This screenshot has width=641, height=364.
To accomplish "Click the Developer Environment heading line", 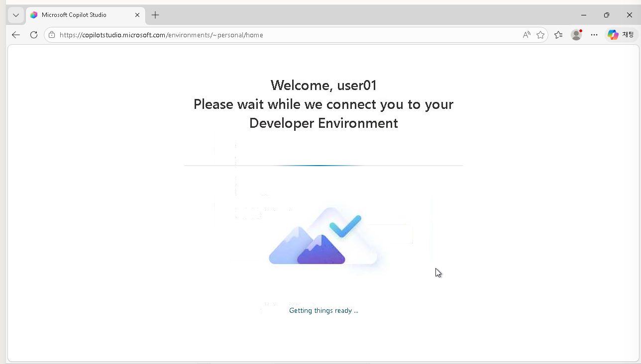I will point(323,123).
